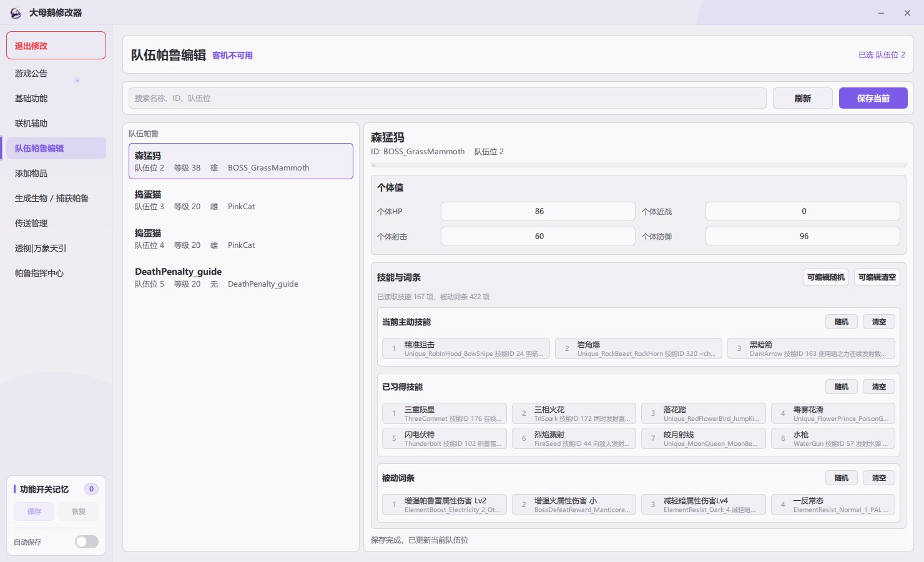Click 恢复 under 功能开关记忆

[79, 511]
